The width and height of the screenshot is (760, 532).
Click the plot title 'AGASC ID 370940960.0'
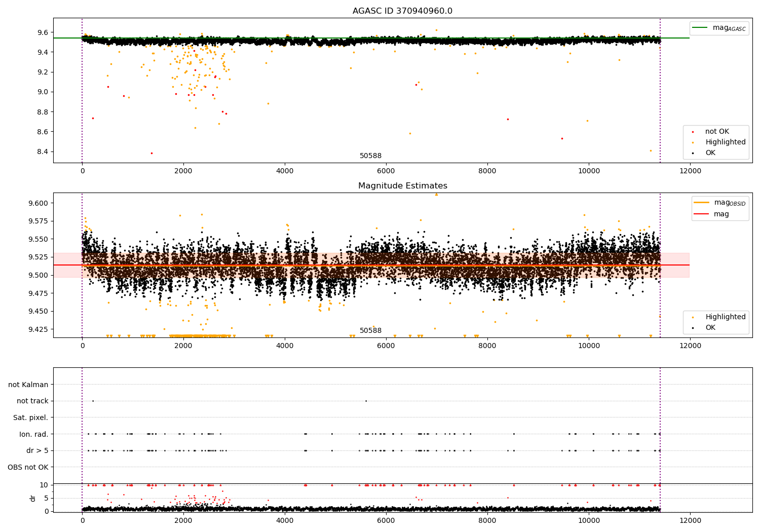click(402, 11)
